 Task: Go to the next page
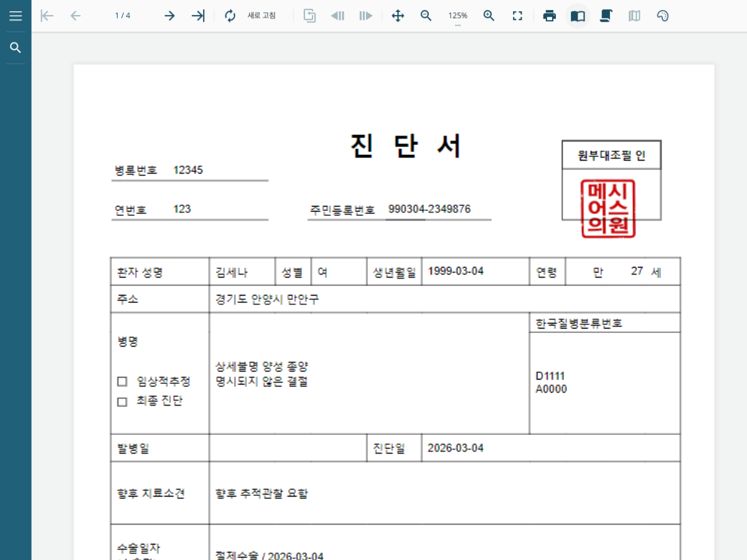[169, 16]
